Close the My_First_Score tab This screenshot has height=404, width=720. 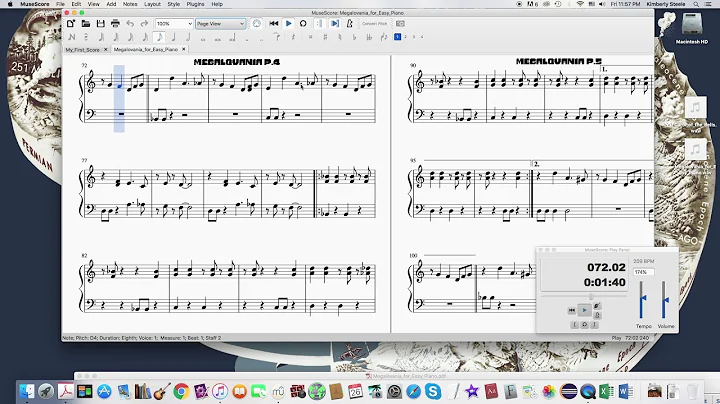point(105,49)
